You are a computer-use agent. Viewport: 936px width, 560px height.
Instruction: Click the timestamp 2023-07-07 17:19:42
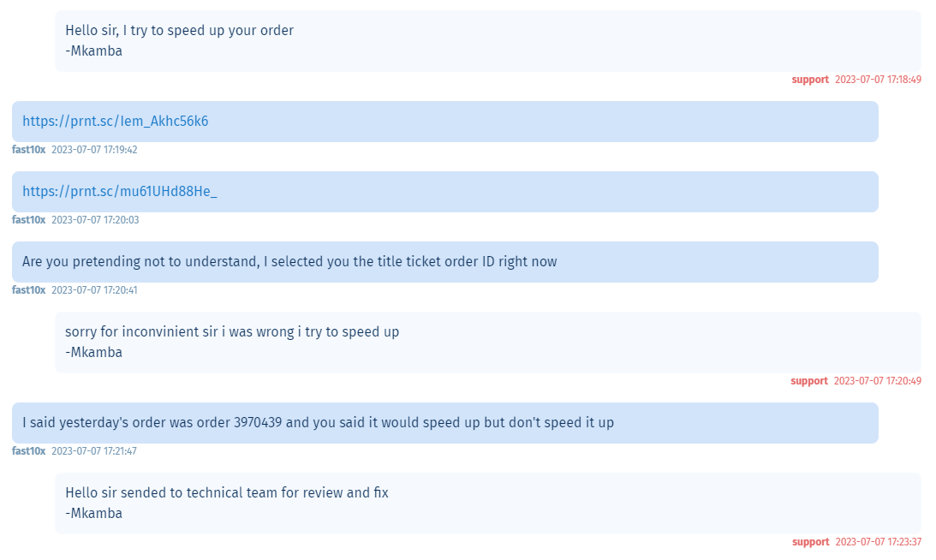pyautogui.click(x=94, y=150)
